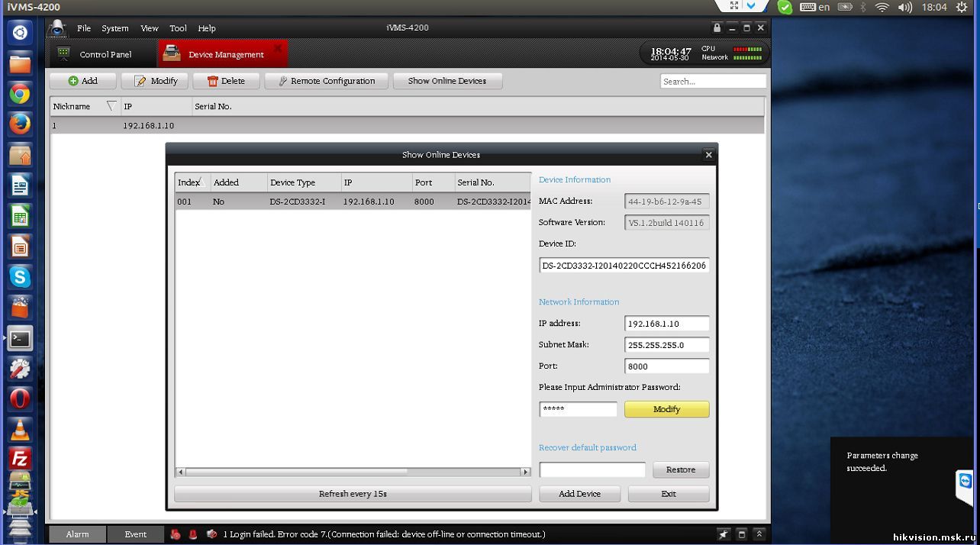Switch to Terminal in the dock
Image resolution: width=980 pixels, height=545 pixels.
(20, 338)
